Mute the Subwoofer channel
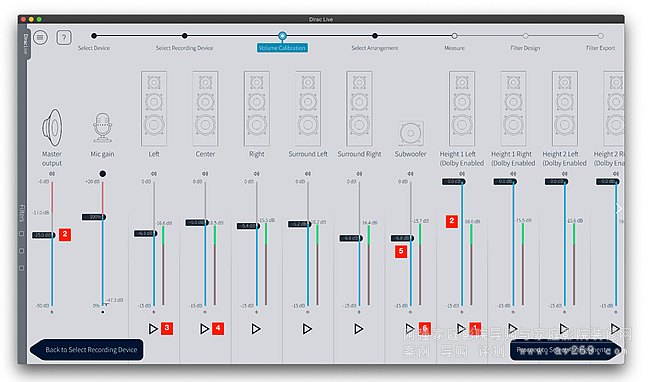 (410, 174)
